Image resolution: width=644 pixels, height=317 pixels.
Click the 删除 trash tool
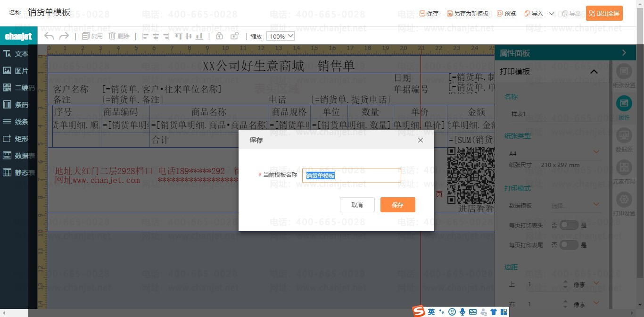pyautogui.click(x=119, y=36)
